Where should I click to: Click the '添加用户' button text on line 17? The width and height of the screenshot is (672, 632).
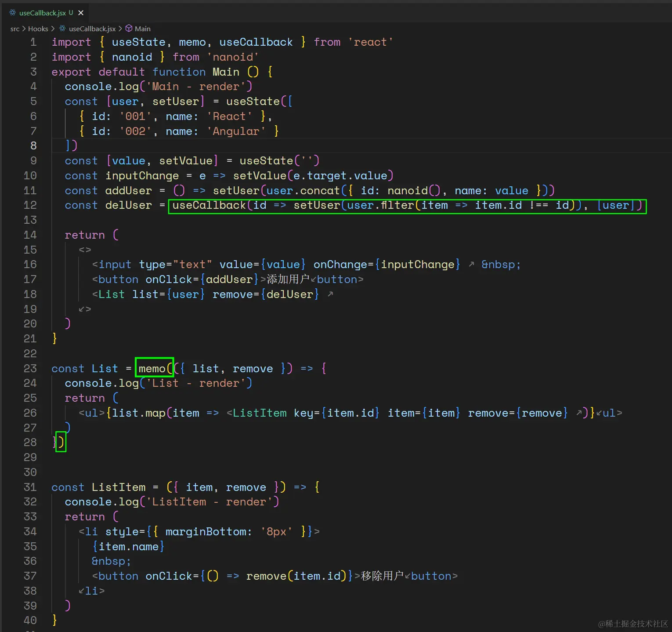pos(288,280)
